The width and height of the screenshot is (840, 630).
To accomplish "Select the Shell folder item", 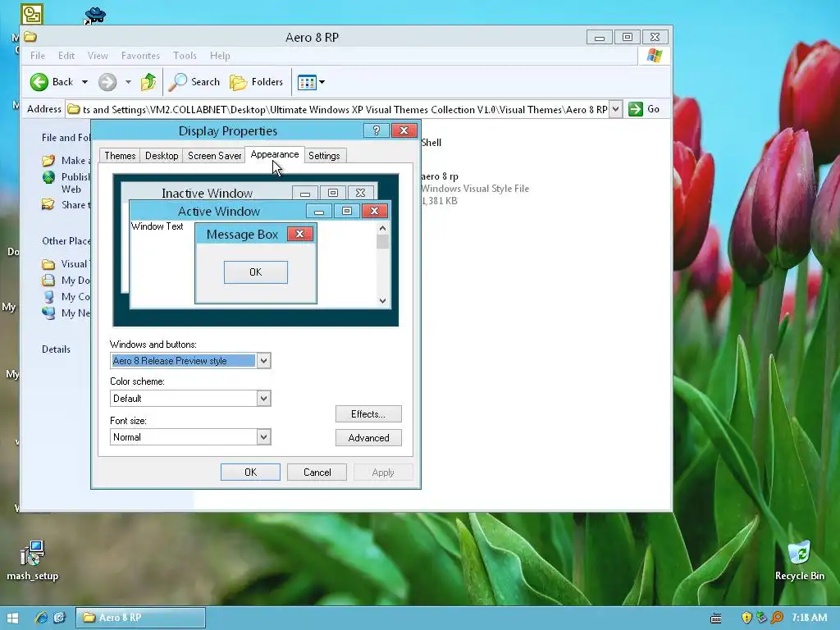I will tap(431, 143).
